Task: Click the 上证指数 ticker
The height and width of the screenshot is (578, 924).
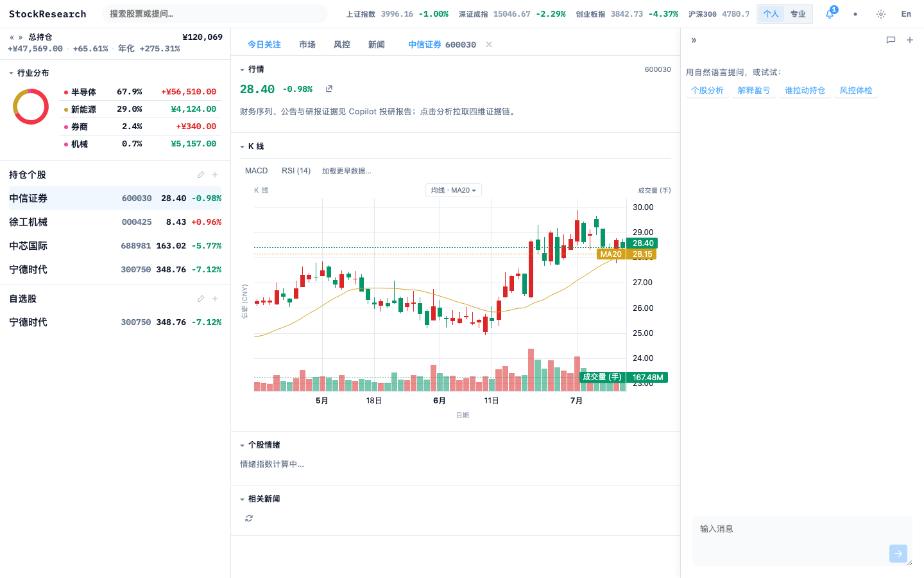Action: coord(397,14)
